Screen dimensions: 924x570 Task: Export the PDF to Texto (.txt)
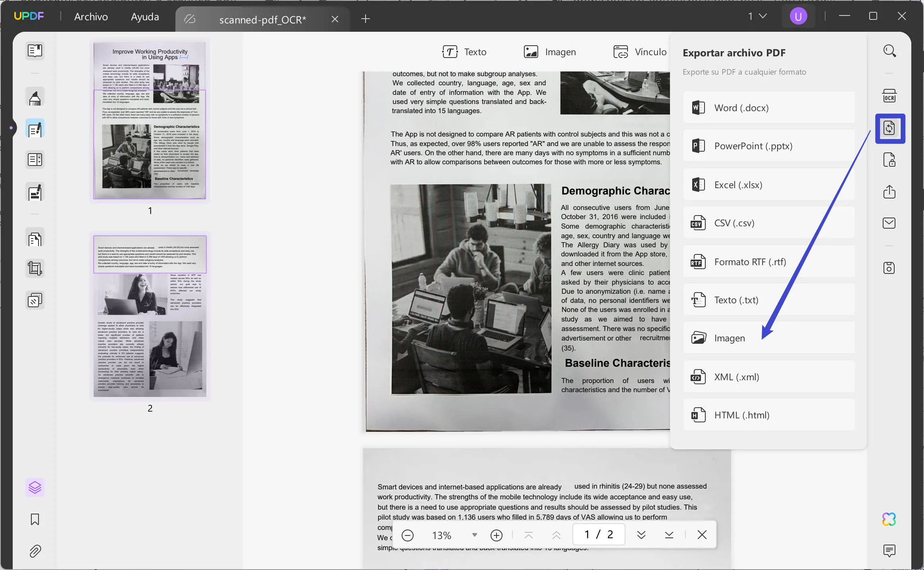(x=769, y=300)
